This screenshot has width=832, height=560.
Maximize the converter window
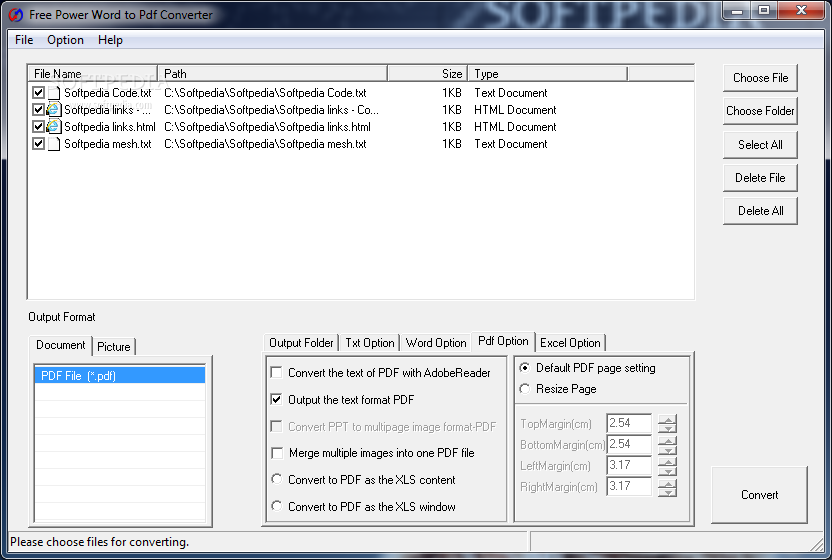click(x=764, y=11)
